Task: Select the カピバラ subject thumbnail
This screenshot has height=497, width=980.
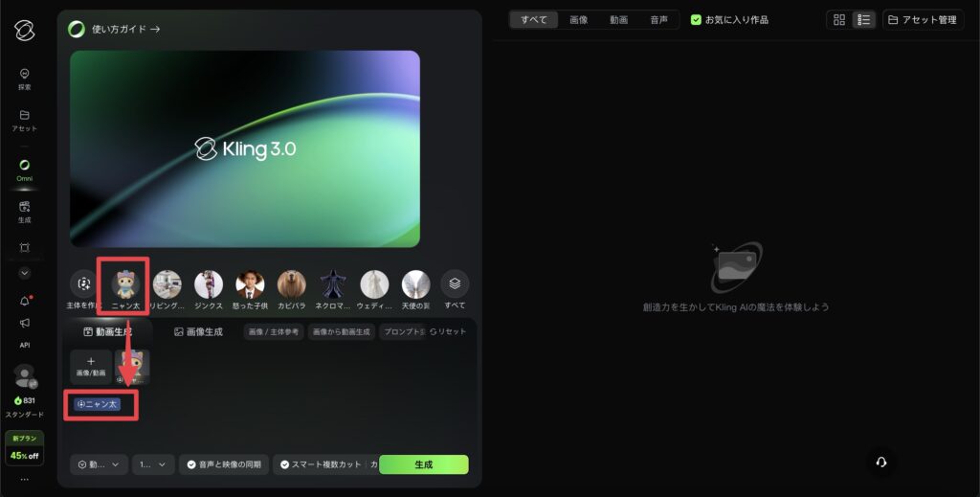Action: tap(291, 284)
